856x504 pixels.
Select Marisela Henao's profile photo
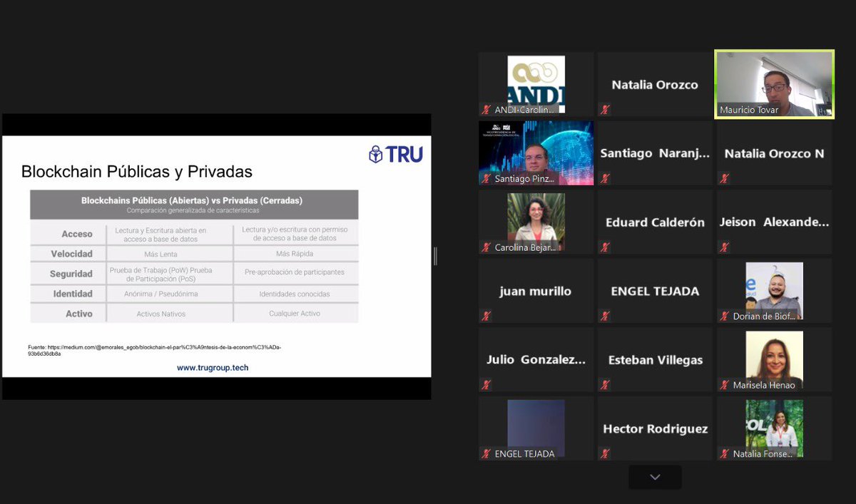(775, 359)
